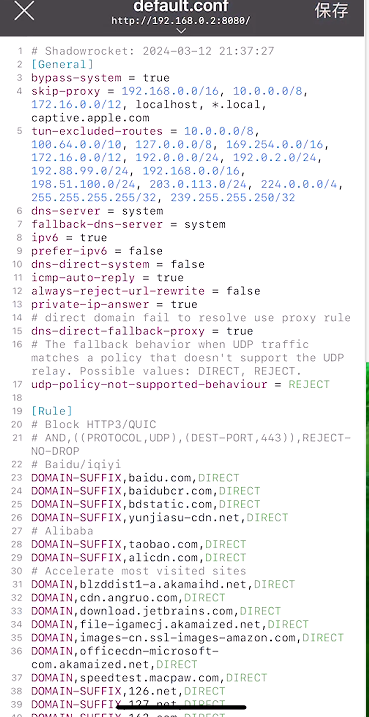Tap the home indicator bar at bottom
The image size is (369, 717).
[x=182, y=708]
